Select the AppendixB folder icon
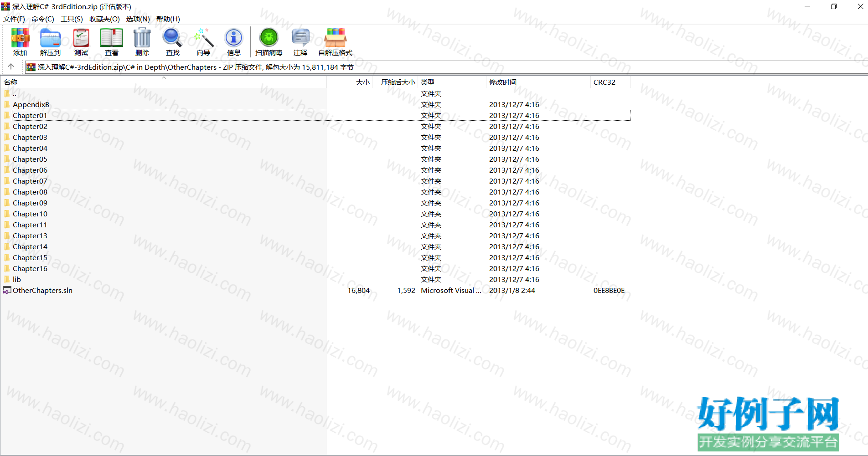868x456 pixels. (7, 104)
